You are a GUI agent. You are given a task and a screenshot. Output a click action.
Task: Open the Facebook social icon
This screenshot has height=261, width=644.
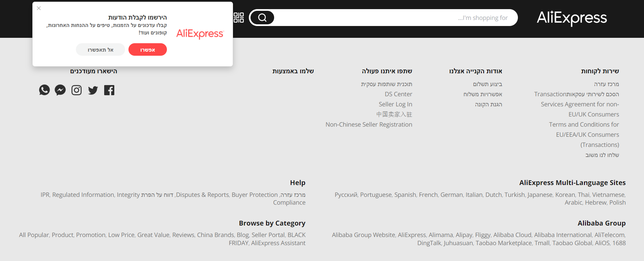[x=109, y=90]
